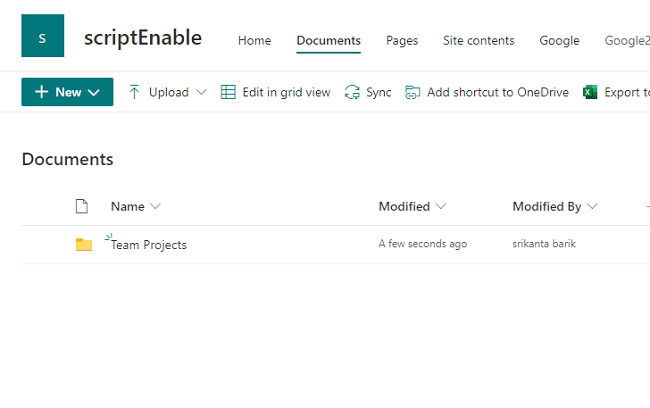650x408 pixels.
Task: Open the Team Projects folder link
Action: click(x=149, y=245)
